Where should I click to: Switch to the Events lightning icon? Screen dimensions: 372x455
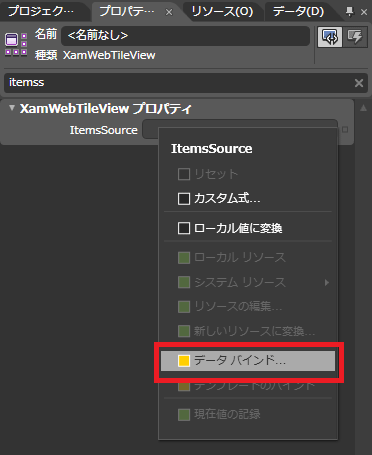(354, 37)
